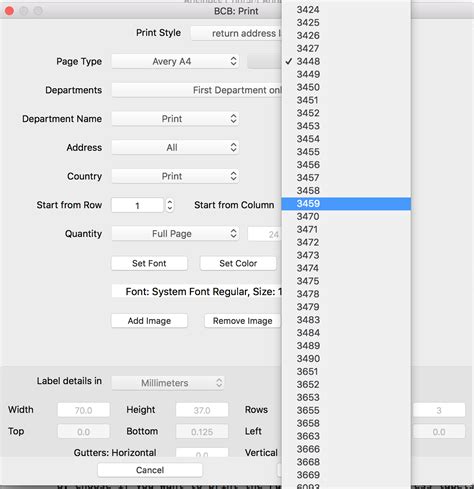Open the Department Name dropdown

(x=175, y=119)
